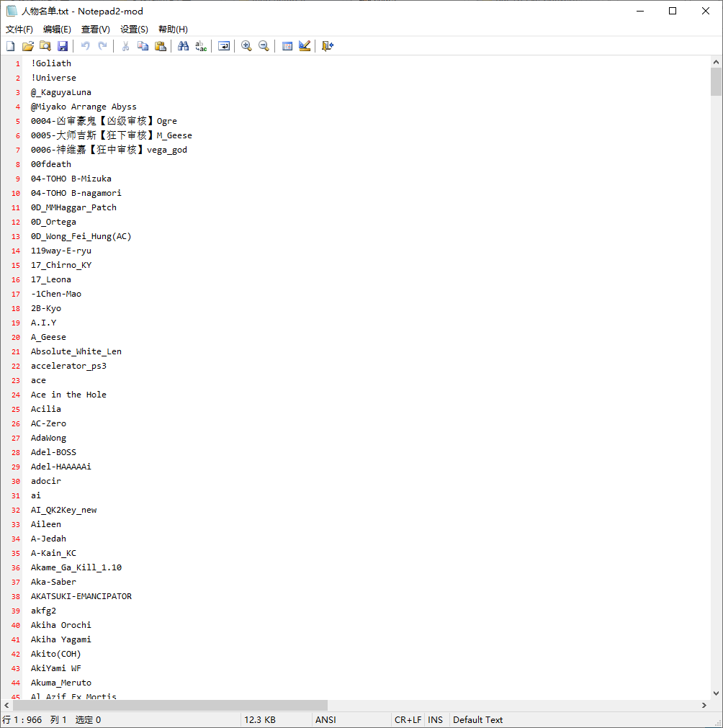
Task: Click the "12.3 KB" file size in the status bar
Action: (260, 719)
